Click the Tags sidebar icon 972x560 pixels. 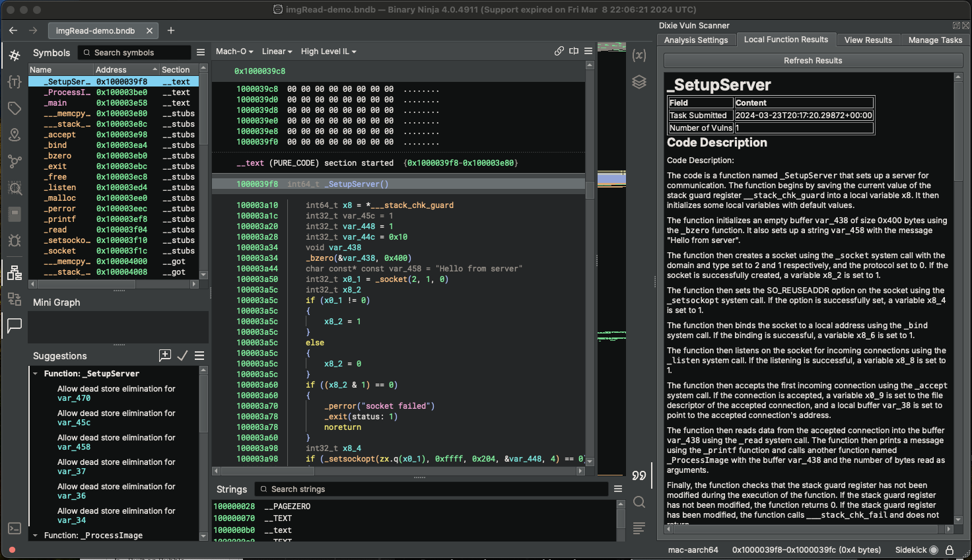[x=15, y=108]
